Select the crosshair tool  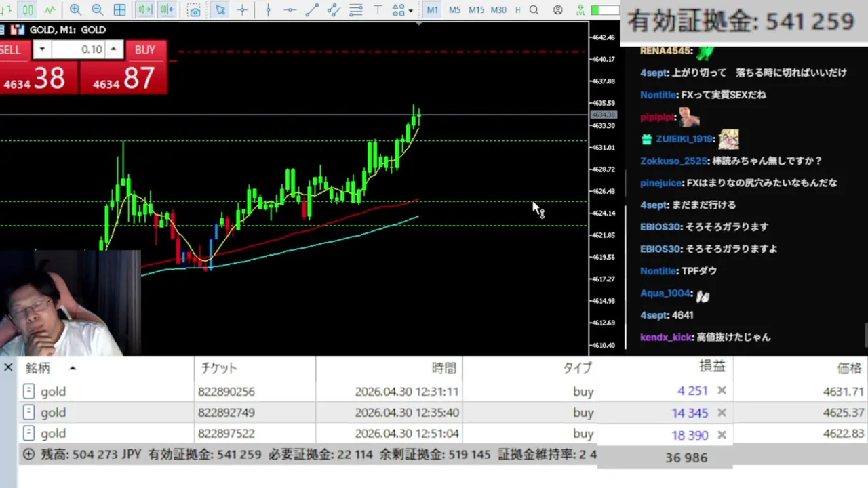click(x=242, y=10)
